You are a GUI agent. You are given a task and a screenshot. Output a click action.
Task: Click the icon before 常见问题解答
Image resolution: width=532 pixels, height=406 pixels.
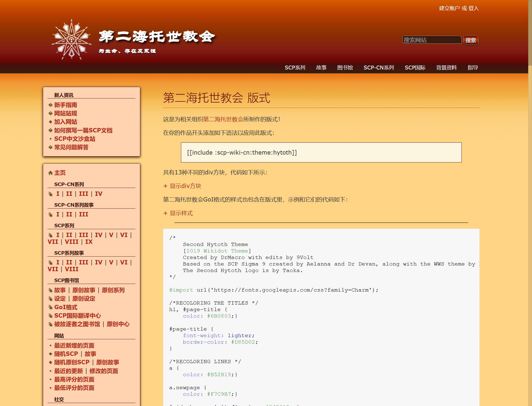point(50,147)
